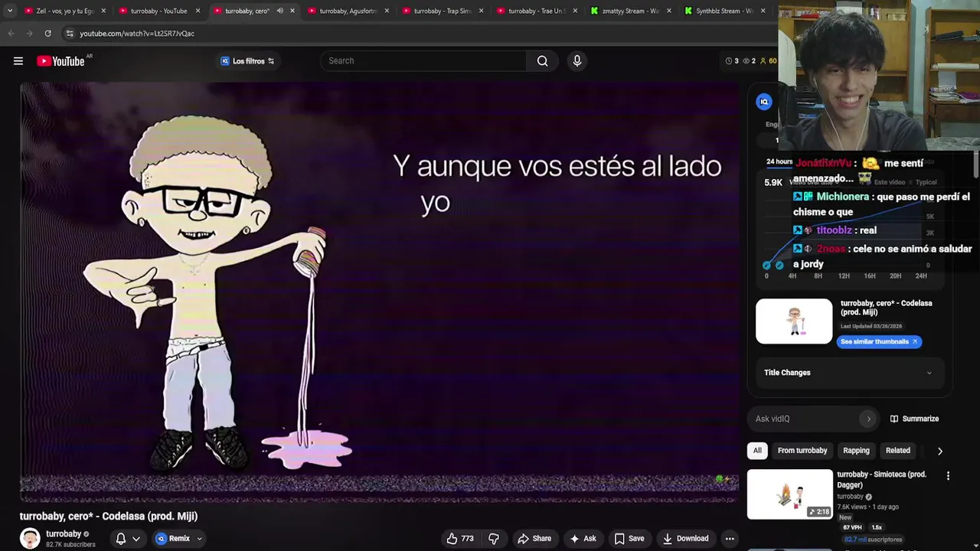Viewport: 980px width, 551px height.
Task: Go to the YouTube home logo
Action: (60, 61)
